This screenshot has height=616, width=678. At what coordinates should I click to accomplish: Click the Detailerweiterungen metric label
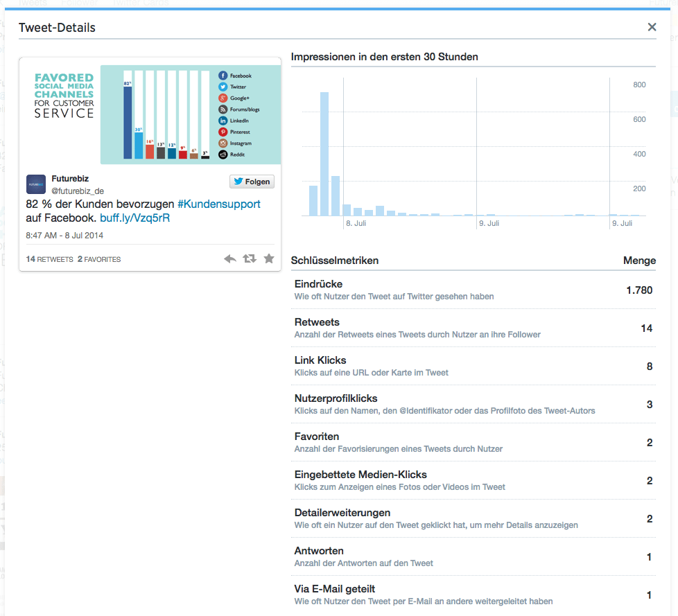[x=342, y=513]
